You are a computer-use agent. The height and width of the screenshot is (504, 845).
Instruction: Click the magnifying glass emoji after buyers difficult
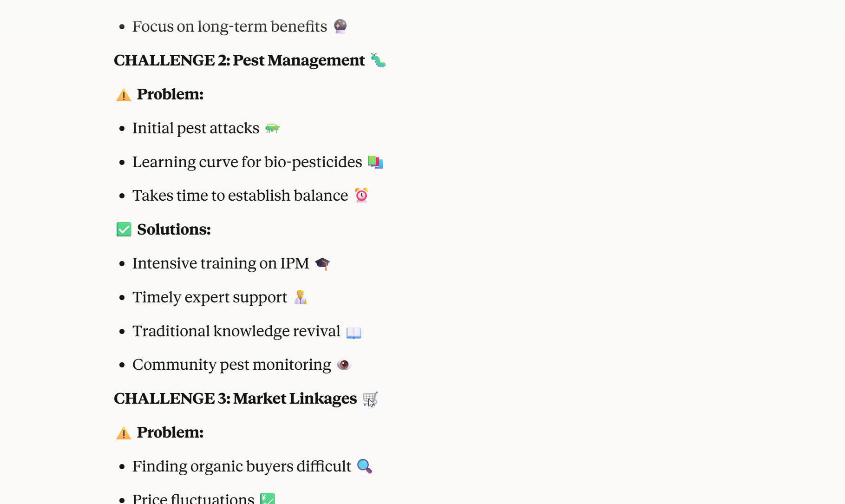tap(365, 466)
